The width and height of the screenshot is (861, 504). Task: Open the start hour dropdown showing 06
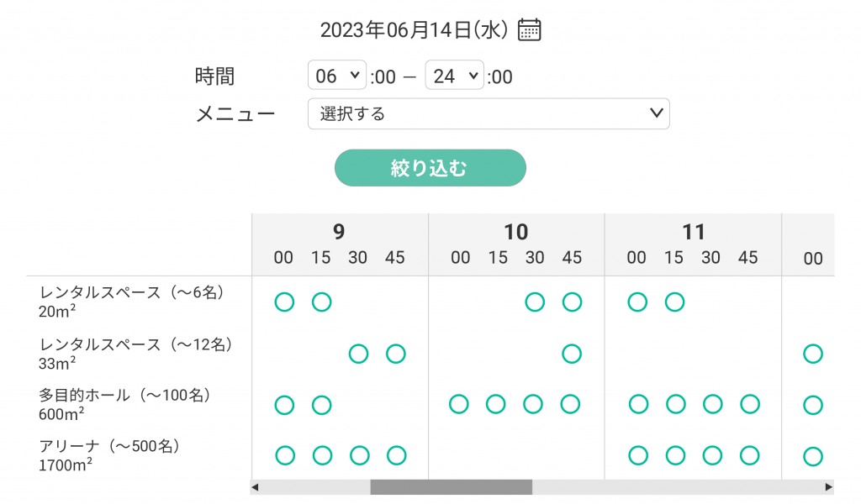pyautogui.click(x=337, y=76)
